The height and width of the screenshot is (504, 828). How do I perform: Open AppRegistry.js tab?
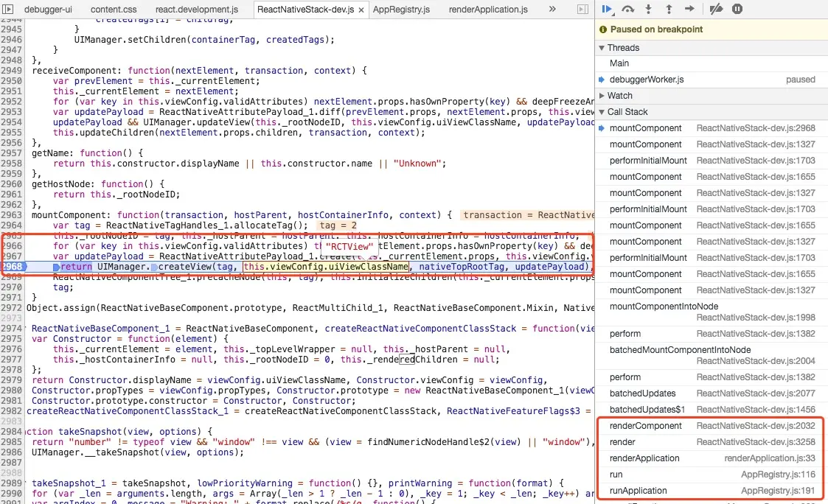click(401, 10)
